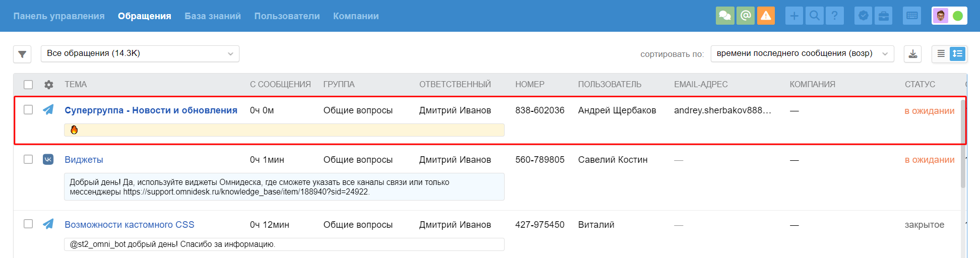Viewport: 980px width, 258px height.
Task: Click the @st2_omni_bot message preview box
Action: tap(284, 244)
